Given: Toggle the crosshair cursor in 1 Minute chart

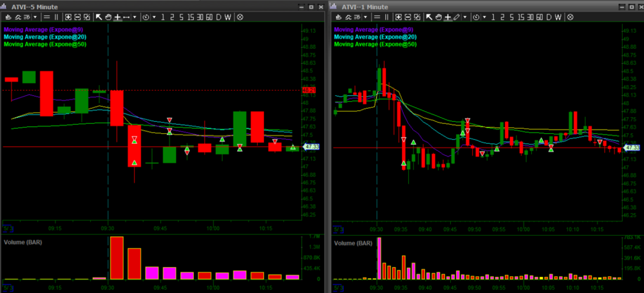Looking at the screenshot, I should coord(447,17).
